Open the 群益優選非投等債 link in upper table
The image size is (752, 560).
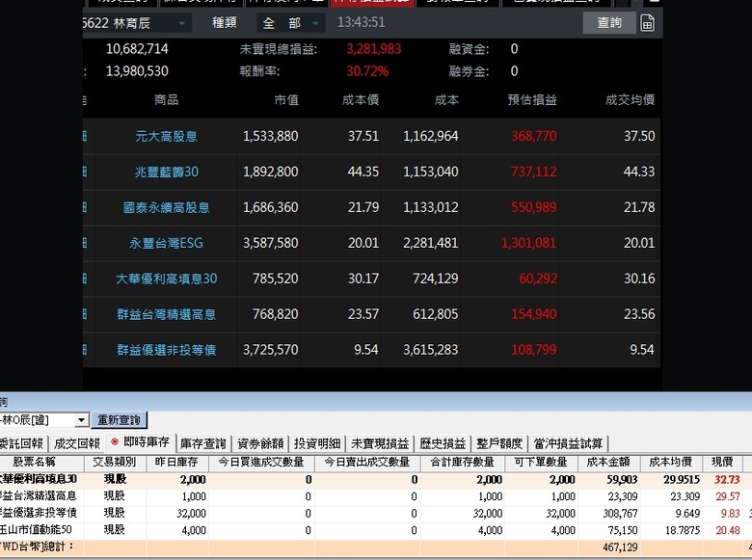166,350
